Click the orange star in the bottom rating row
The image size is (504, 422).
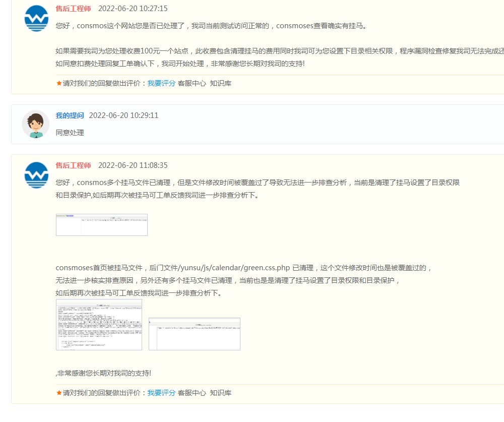[x=59, y=393]
